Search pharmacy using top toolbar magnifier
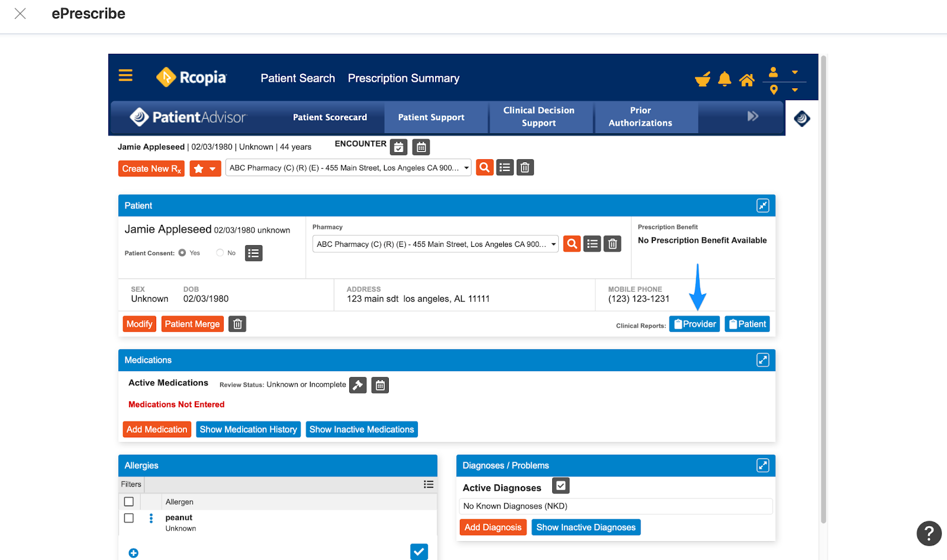 tap(485, 168)
